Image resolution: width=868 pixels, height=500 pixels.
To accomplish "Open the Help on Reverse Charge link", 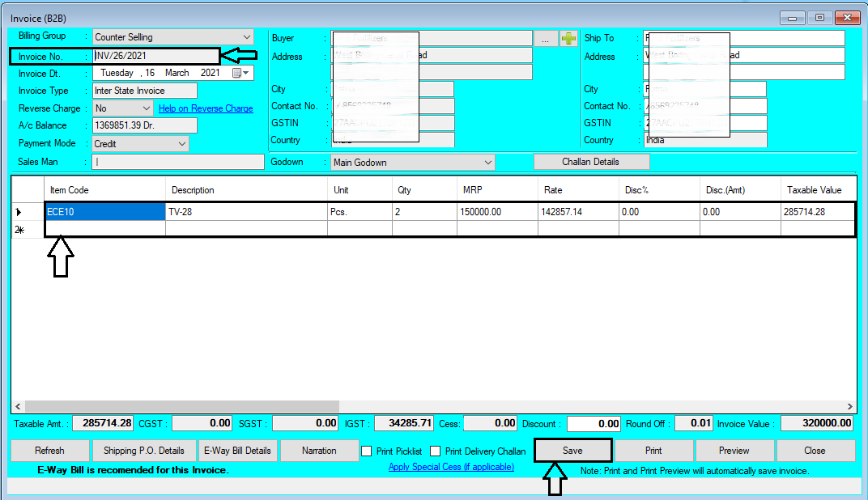I will pyautogui.click(x=206, y=108).
